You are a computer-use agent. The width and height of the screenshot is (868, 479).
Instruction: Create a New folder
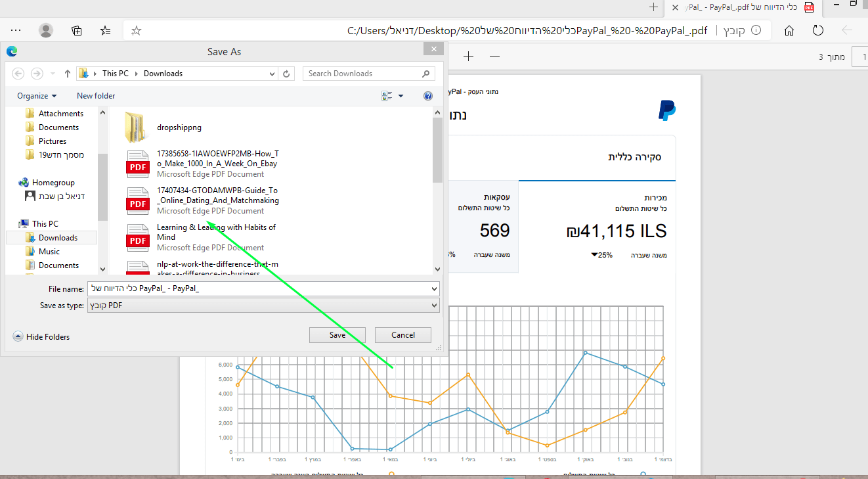pyautogui.click(x=96, y=96)
